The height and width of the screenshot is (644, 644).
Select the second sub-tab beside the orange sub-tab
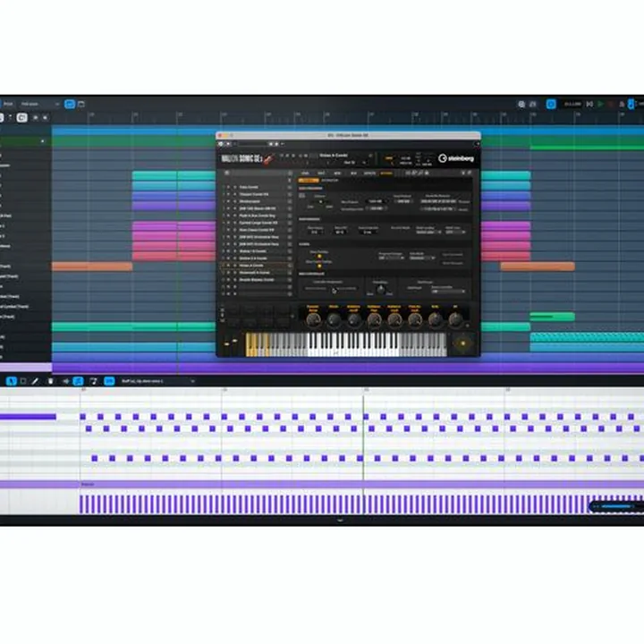pos(329,181)
